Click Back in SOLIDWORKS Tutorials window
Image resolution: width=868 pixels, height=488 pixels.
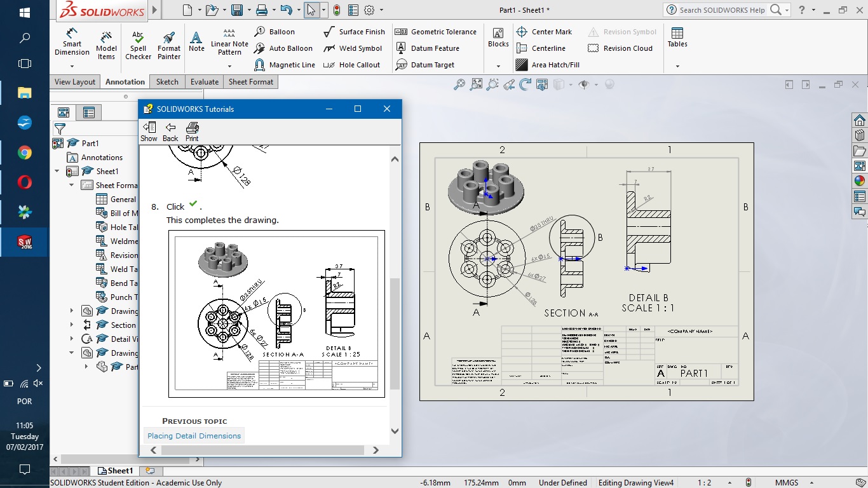point(170,132)
